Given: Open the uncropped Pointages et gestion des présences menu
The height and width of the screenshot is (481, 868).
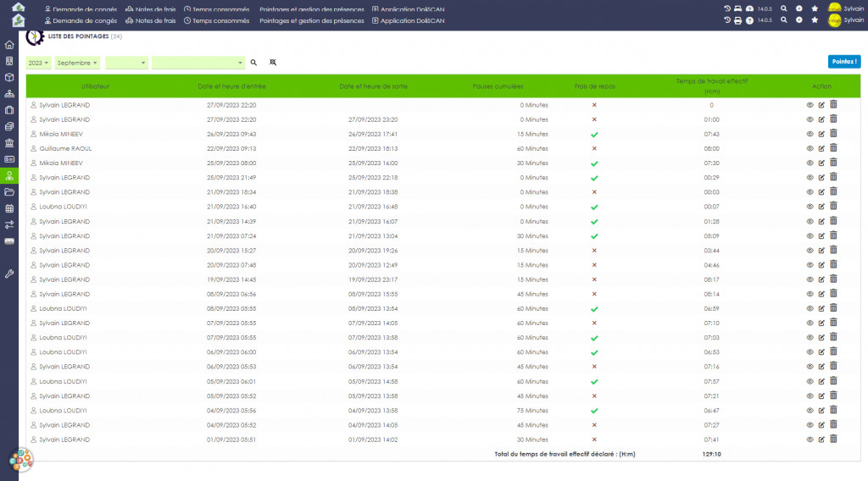Looking at the screenshot, I should click(312, 20).
